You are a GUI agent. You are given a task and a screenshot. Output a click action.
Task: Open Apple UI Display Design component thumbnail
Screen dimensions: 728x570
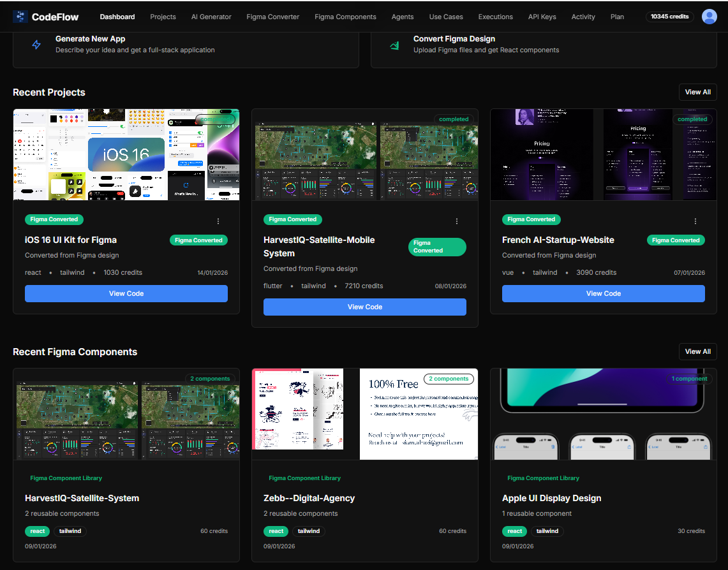pyautogui.click(x=604, y=414)
